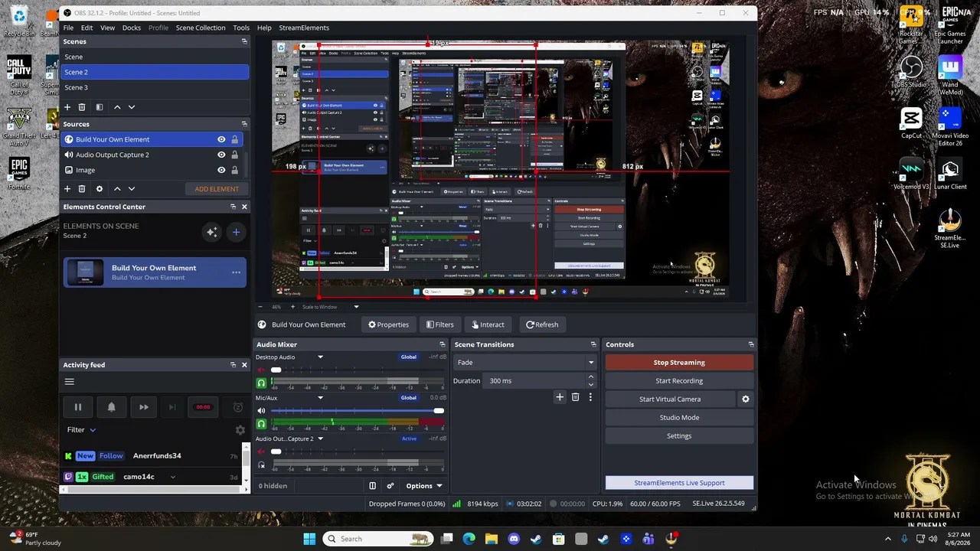Viewport: 980px width, 551px height.
Task: Unmute Audio Output Capture 2 in mixer
Action: 261,452
